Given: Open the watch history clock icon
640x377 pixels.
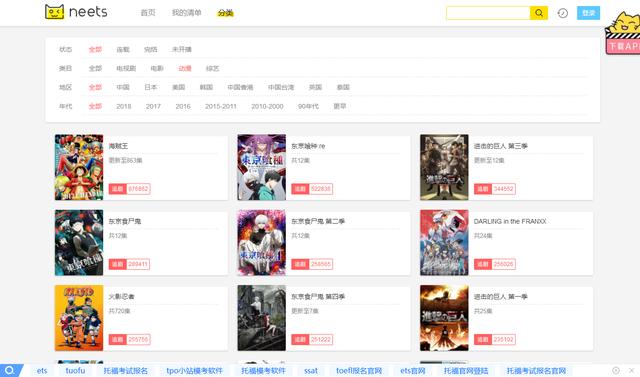Looking at the screenshot, I should coord(562,13).
